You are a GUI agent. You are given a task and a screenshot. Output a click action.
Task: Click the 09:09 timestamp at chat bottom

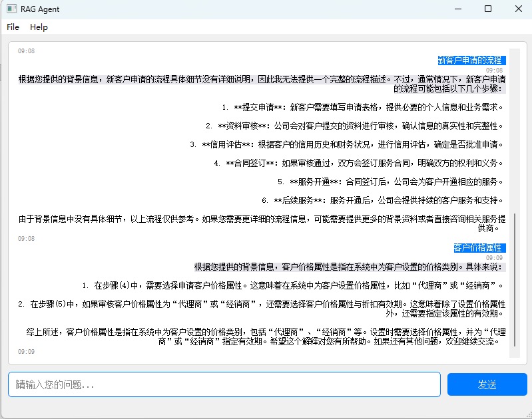26,352
